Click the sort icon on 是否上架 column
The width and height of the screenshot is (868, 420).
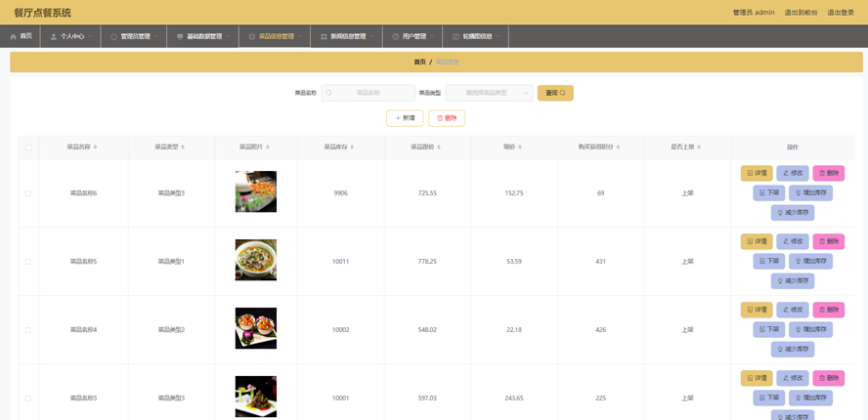pyautogui.click(x=699, y=147)
